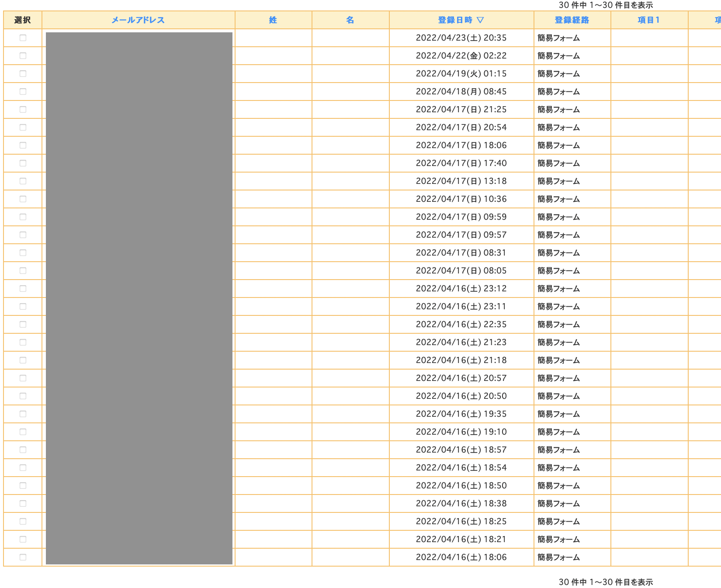Check the row registered 2022/04/16(土) 19:10
721x588 pixels.
pyautogui.click(x=23, y=432)
